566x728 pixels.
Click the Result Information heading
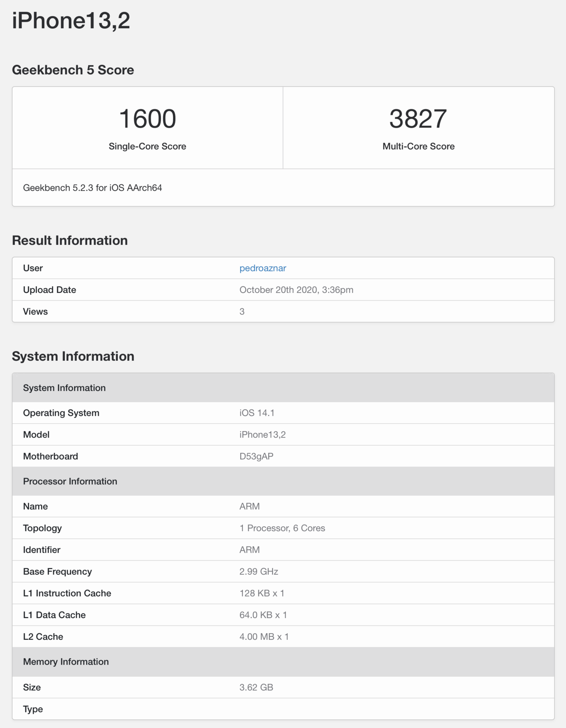70,240
